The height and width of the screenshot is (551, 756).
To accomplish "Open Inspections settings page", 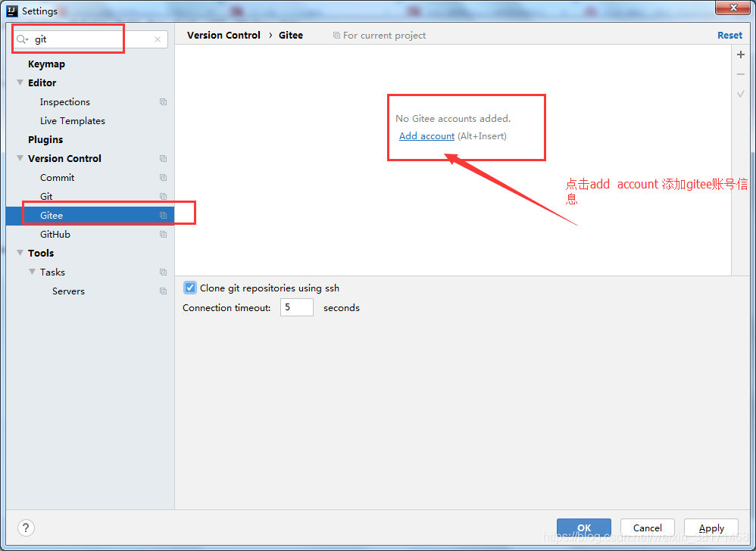I will [65, 102].
